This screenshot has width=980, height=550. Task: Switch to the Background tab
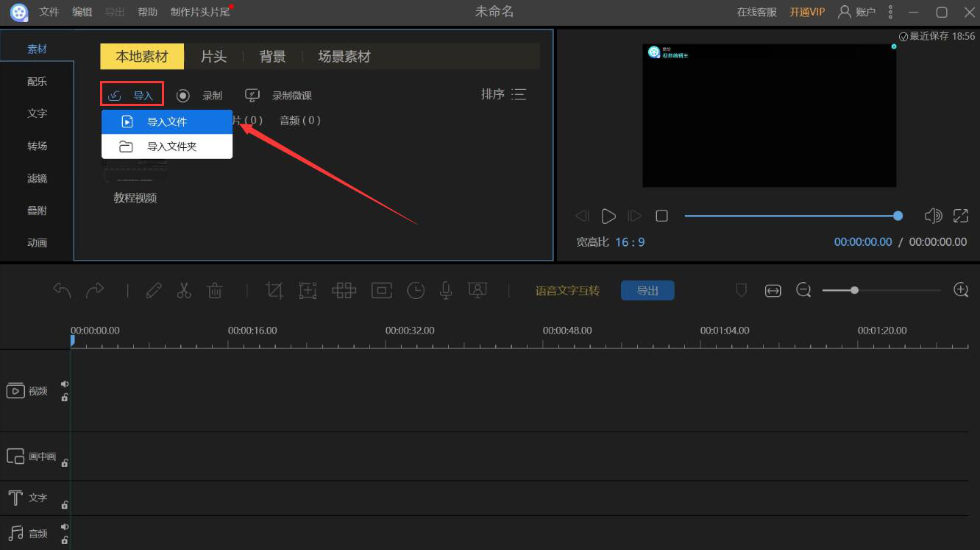pos(272,57)
